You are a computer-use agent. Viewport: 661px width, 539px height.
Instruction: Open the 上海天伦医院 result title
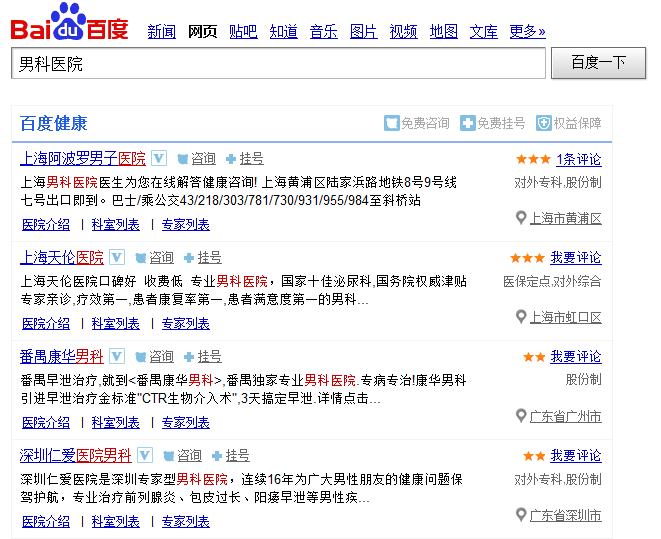click(62, 257)
